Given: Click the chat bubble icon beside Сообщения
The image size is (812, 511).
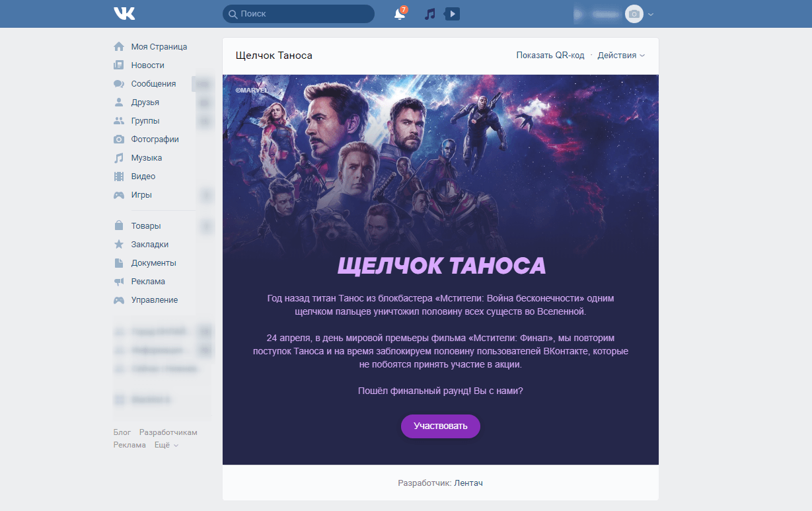Looking at the screenshot, I should click(x=119, y=84).
